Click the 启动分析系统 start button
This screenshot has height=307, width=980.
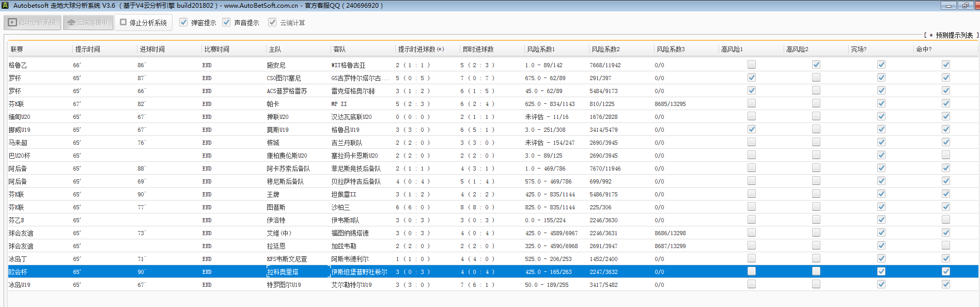(x=33, y=23)
